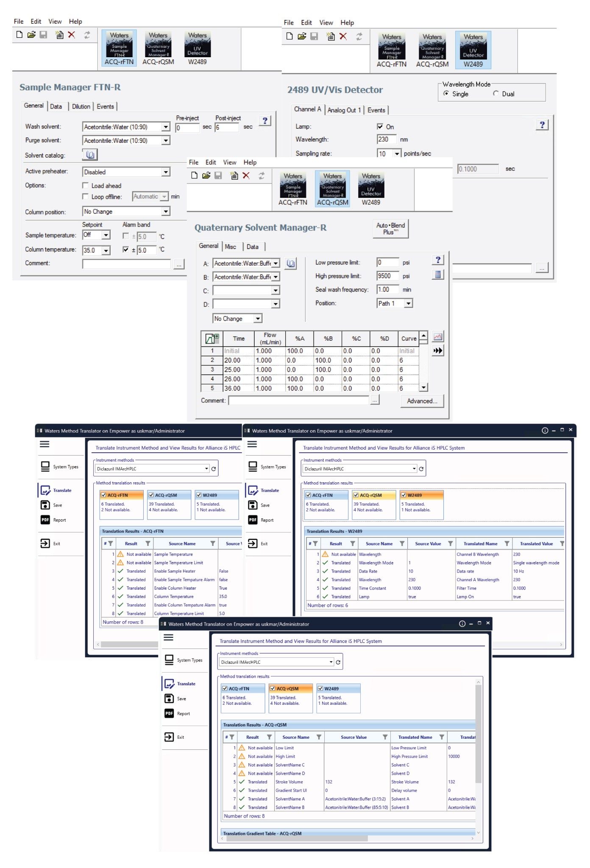The image size is (590, 868).
Task: Open hamburger menu in ACQ-rQSM Method Translator window
Action: pyautogui.click(x=169, y=637)
